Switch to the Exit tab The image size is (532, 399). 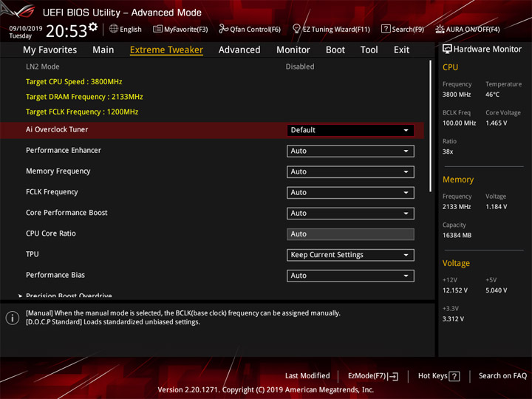(401, 50)
